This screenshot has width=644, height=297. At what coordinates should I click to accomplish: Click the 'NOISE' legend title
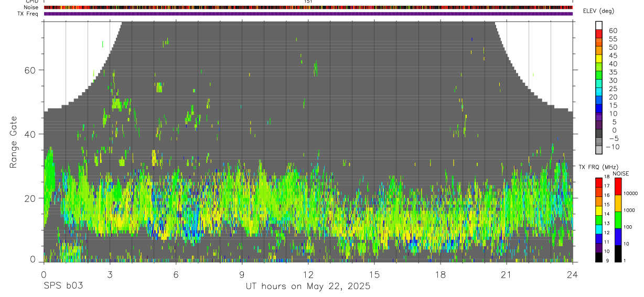[x=621, y=173]
